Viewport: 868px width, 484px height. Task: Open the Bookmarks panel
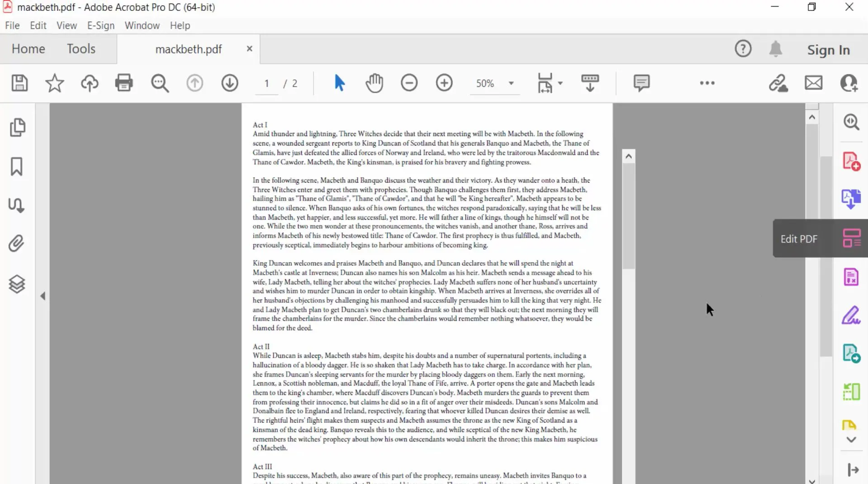[16, 166]
